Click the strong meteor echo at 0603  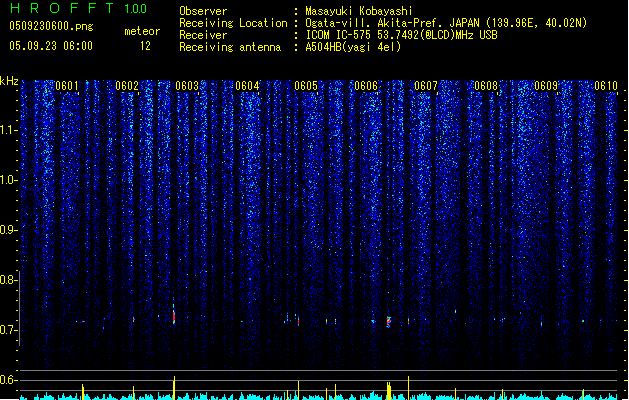[174, 315]
